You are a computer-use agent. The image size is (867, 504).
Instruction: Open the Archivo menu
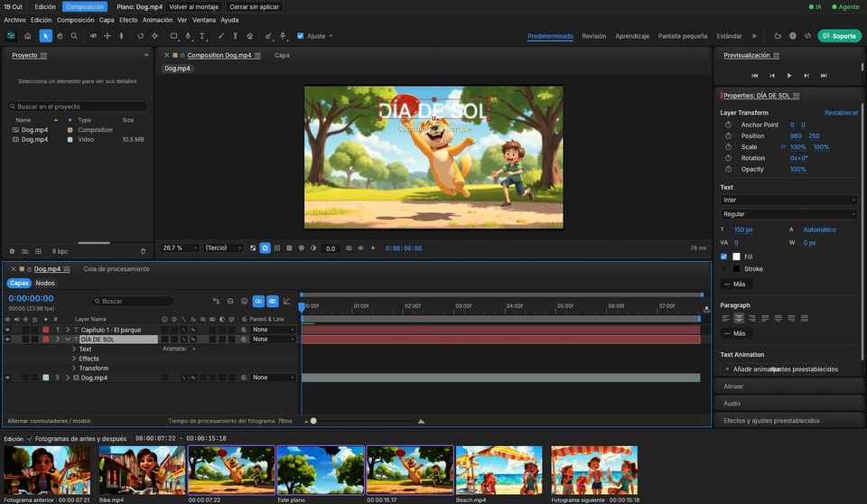click(15, 20)
